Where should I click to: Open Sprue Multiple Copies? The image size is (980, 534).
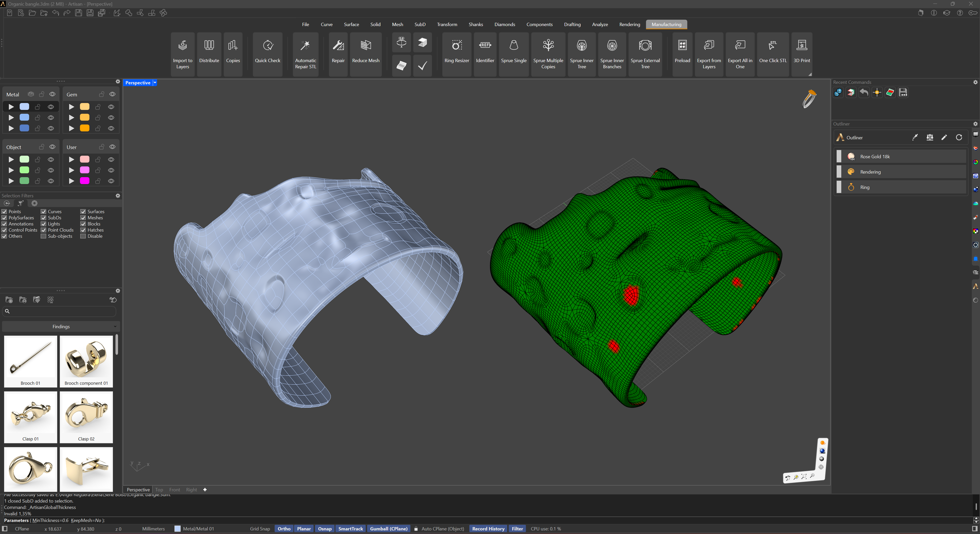tap(548, 54)
